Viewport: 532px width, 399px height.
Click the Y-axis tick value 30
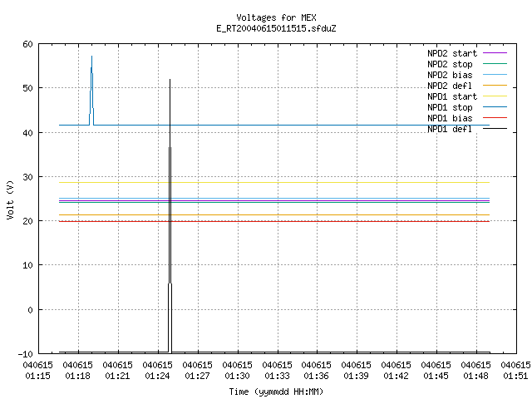(x=27, y=177)
